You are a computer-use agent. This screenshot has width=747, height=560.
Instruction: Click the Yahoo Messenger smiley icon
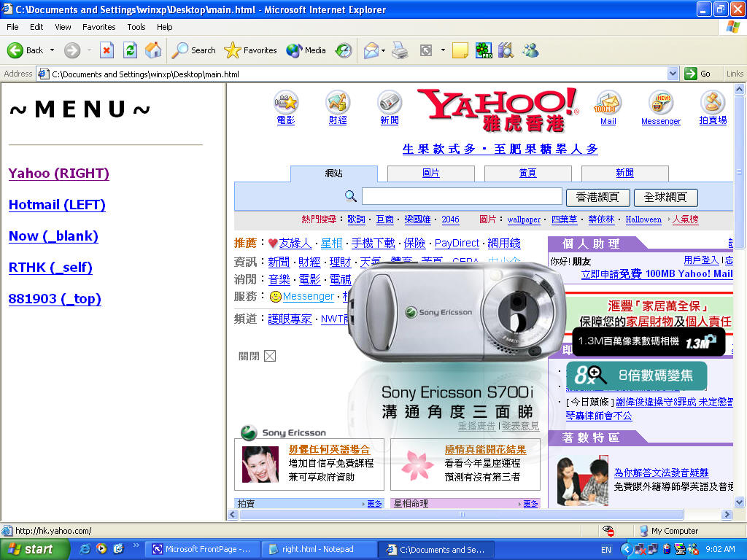click(x=661, y=102)
